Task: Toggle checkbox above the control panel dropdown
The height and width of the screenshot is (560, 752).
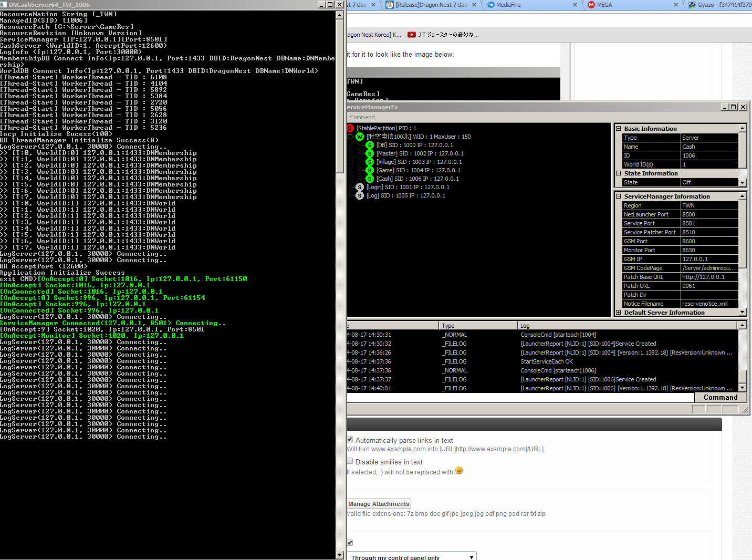Action: 350,543
